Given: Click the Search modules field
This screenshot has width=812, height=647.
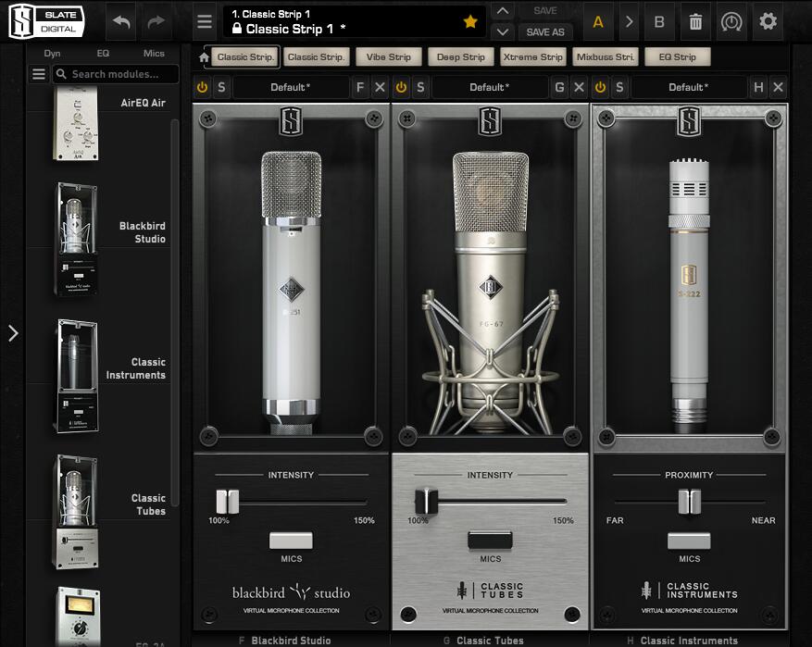Looking at the screenshot, I should click(x=116, y=74).
